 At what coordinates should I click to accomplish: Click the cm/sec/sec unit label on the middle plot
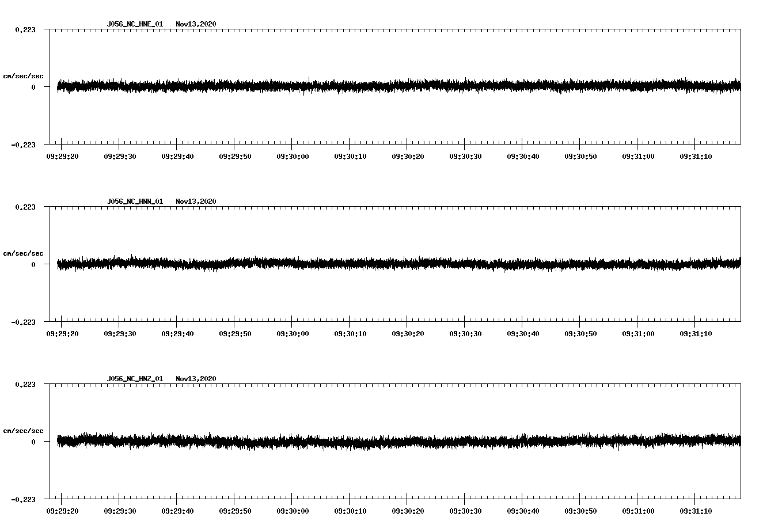[24, 253]
